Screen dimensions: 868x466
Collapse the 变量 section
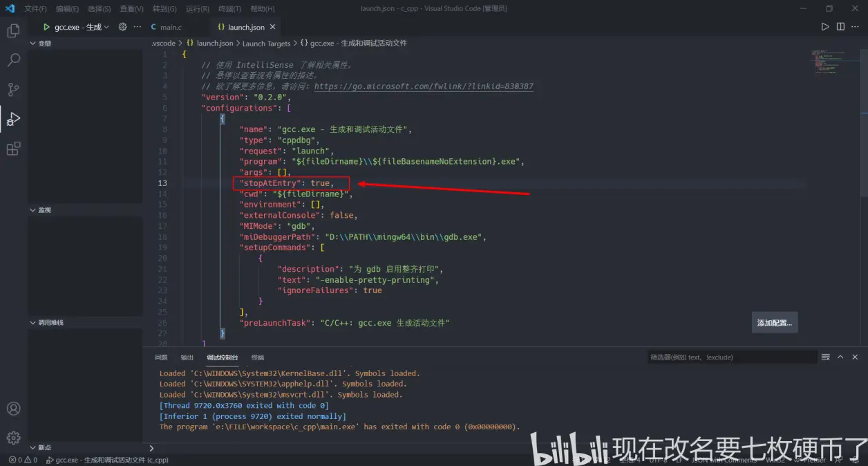(x=85, y=44)
